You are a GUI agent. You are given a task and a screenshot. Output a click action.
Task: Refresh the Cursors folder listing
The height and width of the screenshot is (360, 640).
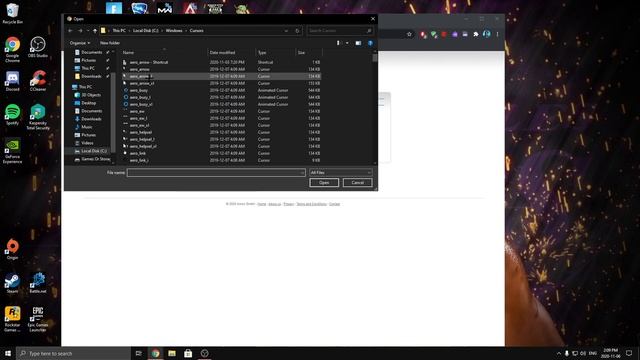click(x=297, y=31)
